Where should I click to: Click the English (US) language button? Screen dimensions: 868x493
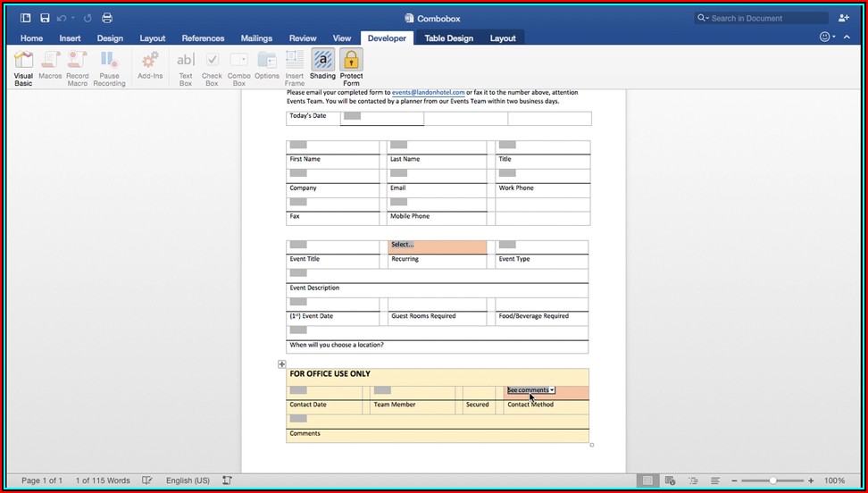tap(188, 480)
